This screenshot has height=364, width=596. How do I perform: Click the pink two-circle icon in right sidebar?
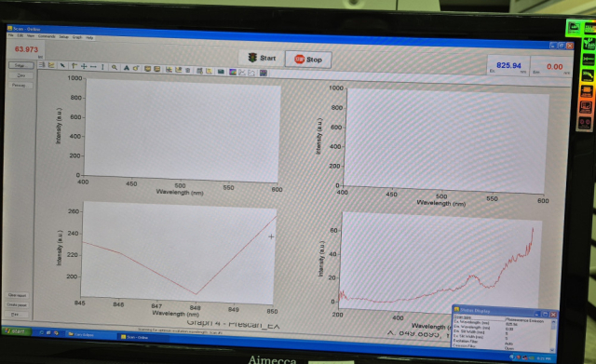pyautogui.click(x=585, y=122)
